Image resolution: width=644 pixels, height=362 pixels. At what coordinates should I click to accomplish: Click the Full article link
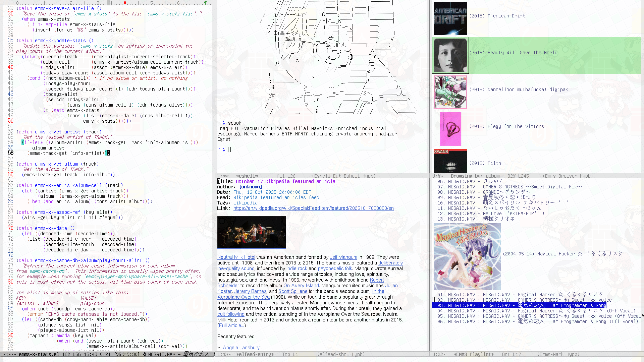click(x=231, y=325)
